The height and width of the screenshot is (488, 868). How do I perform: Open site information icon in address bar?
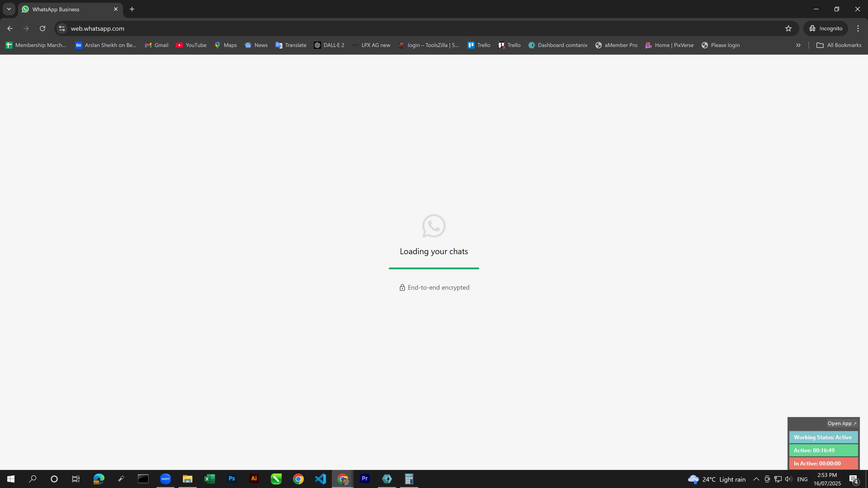[62, 29]
